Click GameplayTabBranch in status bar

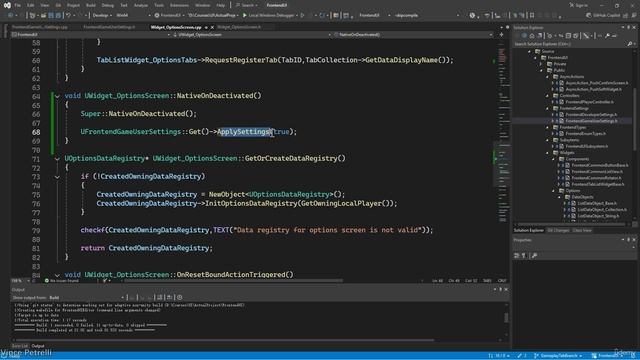pos(558,356)
